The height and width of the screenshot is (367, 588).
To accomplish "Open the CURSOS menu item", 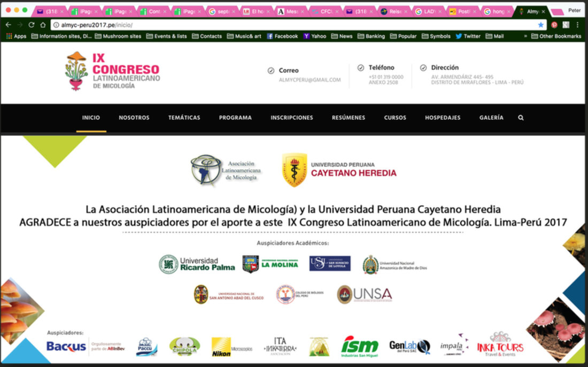I will [395, 118].
